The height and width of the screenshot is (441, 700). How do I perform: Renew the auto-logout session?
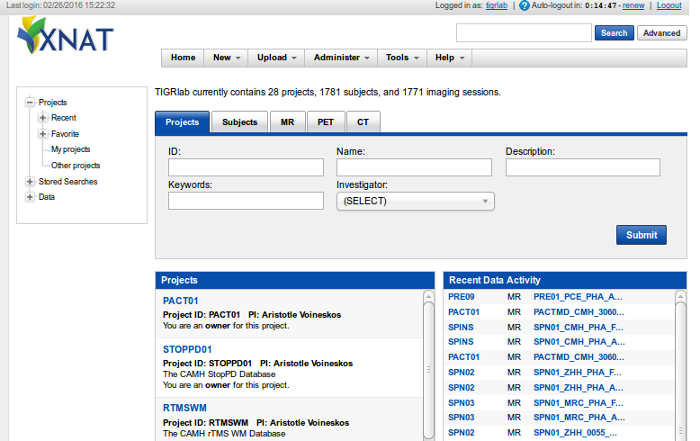(633, 5)
